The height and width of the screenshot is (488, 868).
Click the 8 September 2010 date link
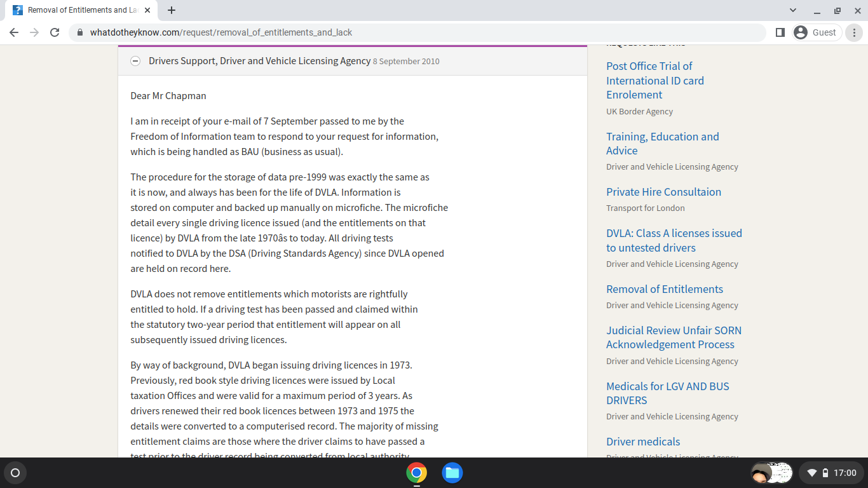(406, 62)
